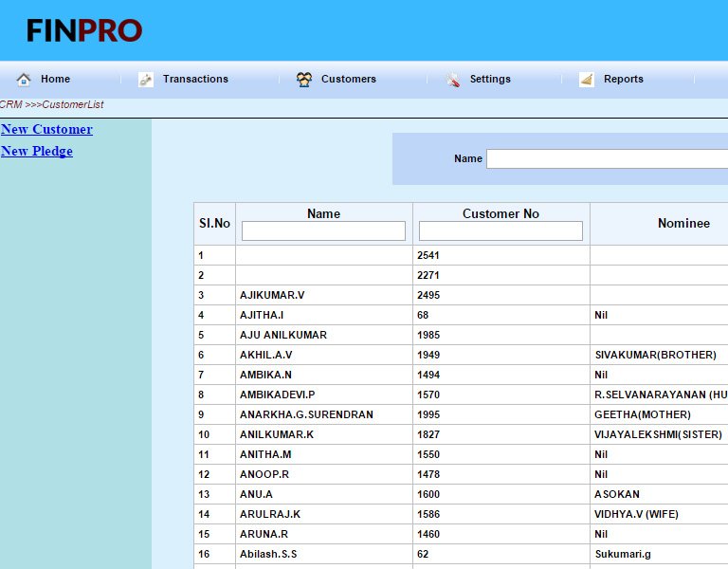The image size is (728, 569).
Task: Select the AJIKUMAR.V customer row
Action: (272, 295)
